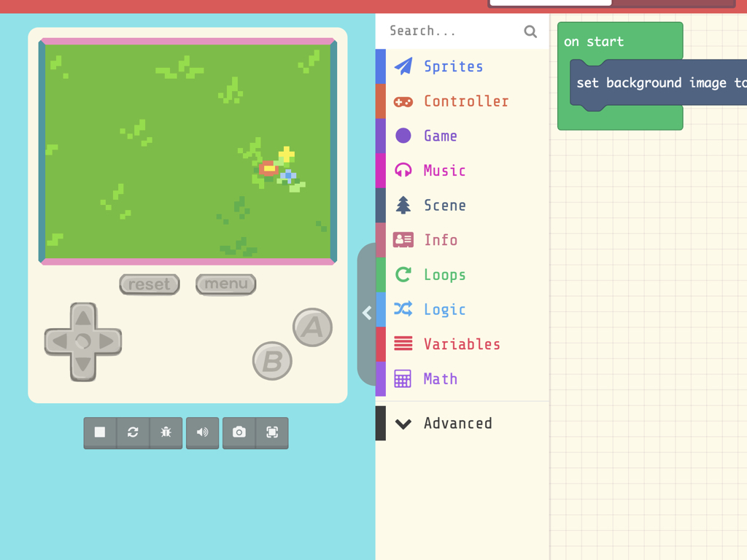Image resolution: width=747 pixels, height=560 pixels.
Task: Click the D-pad left arrow
Action: pos(59,341)
